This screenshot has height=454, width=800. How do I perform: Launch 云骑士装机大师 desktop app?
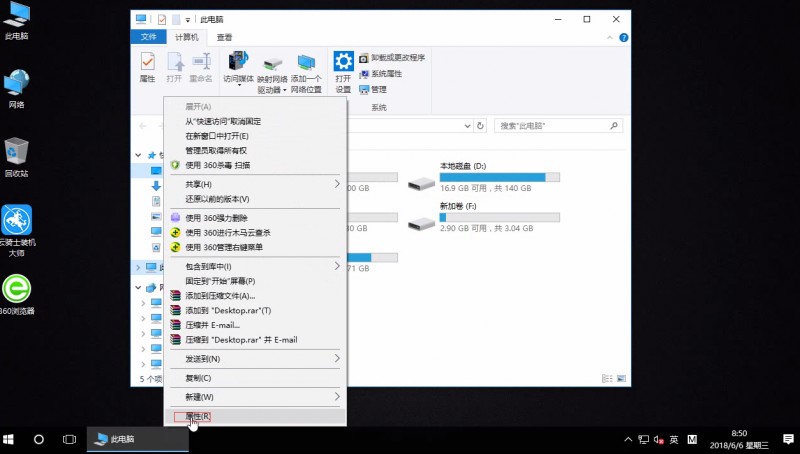[17, 231]
